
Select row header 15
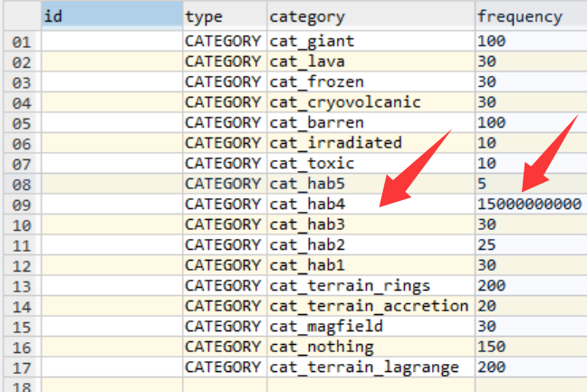click(22, 327)
